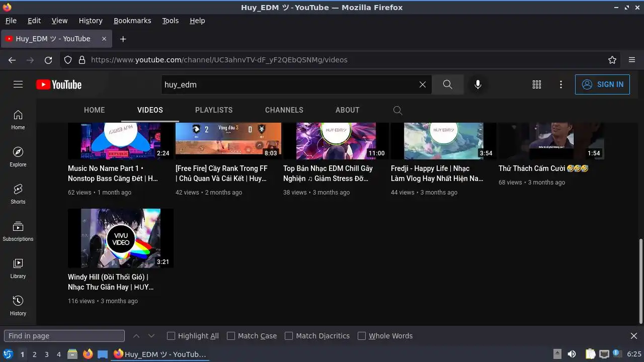Open YouTube guide hamburger menu
The width and height of the screenshot is (644, 362).
tap(18, 84)
